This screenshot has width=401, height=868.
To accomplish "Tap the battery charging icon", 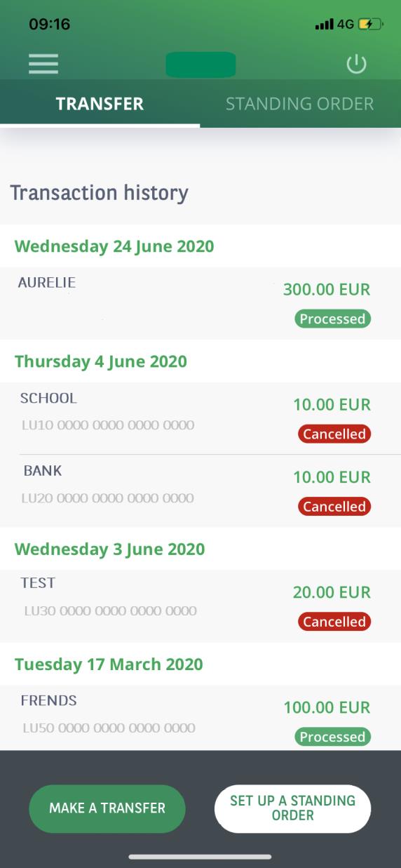I will (371, 25).
